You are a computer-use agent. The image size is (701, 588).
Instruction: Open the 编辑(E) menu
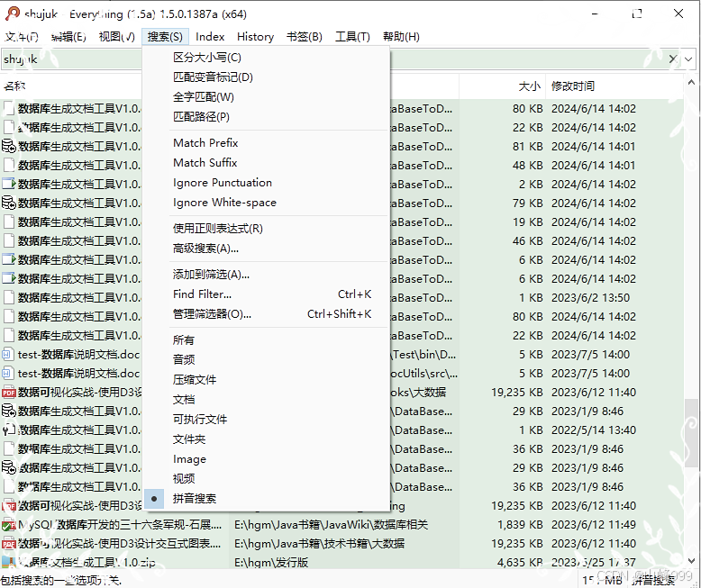coord(68,37)
